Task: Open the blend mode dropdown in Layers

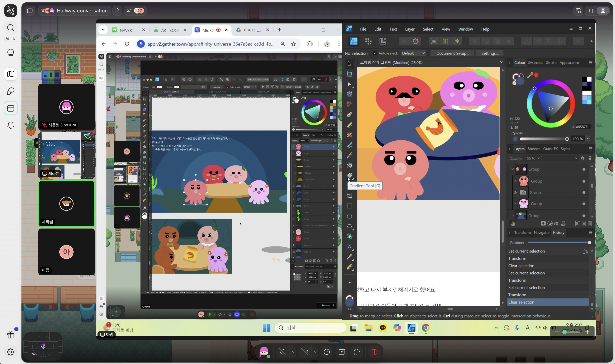Action: pyautogui.click(x=560, y=158)
